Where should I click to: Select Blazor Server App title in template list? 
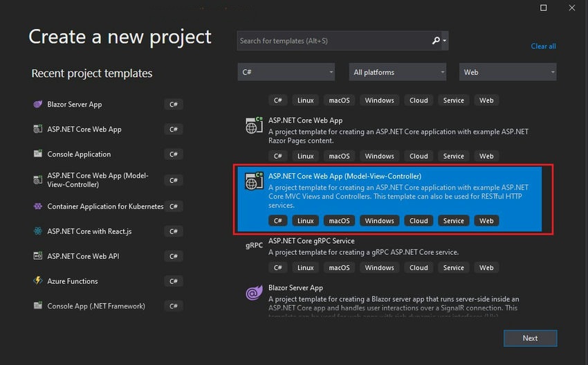(295, 287)
